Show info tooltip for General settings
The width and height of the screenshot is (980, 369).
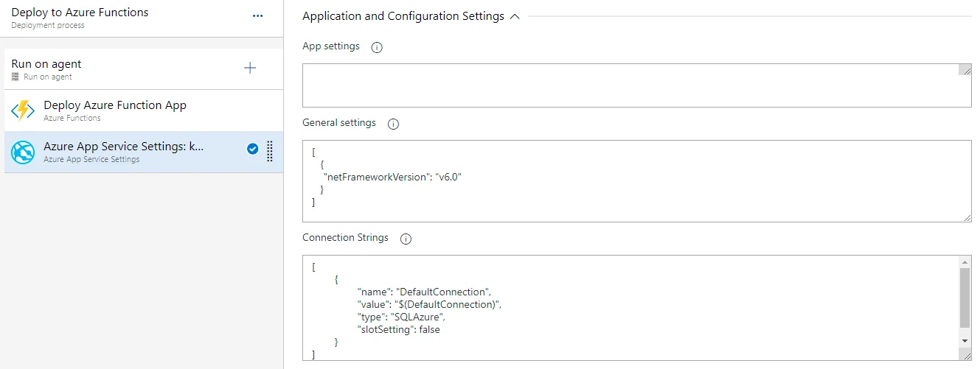(393, 124)
